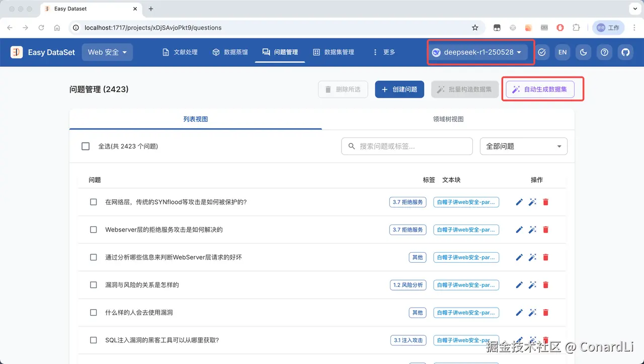The height and width of the screenshot is (364, 644).
Task: Open a new browser tab with plus
Action: [151, 9]
